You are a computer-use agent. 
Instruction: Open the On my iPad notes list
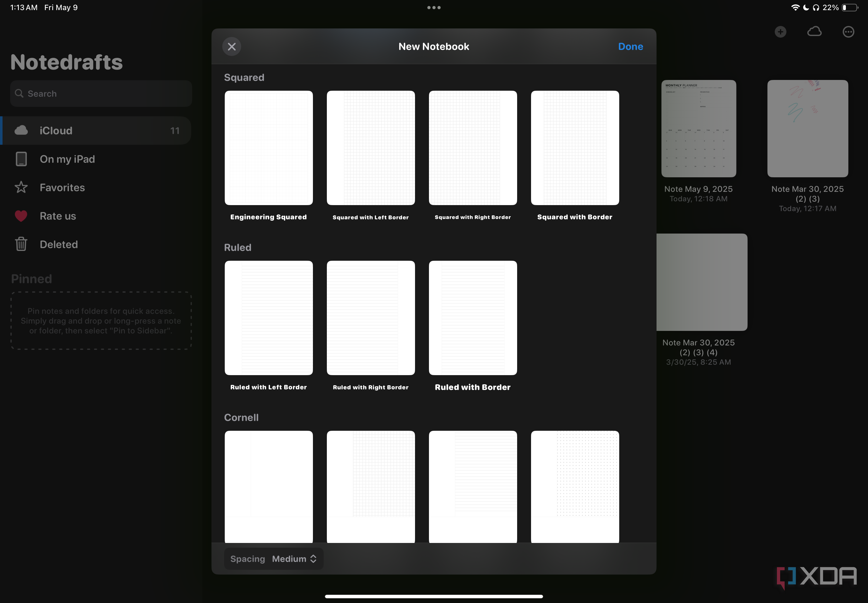tap(67, 159)
